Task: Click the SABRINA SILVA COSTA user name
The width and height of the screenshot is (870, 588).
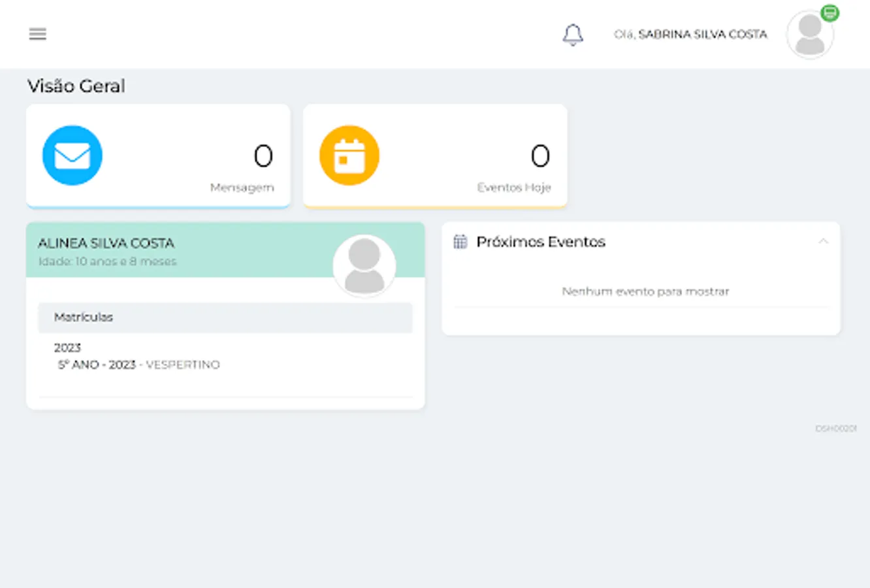Action: 703,35
